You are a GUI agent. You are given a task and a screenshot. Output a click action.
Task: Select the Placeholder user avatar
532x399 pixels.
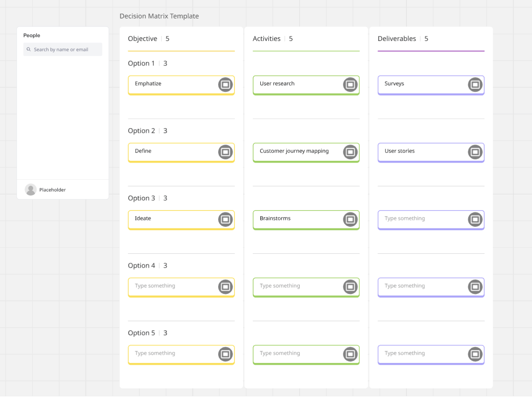point(31,189)
